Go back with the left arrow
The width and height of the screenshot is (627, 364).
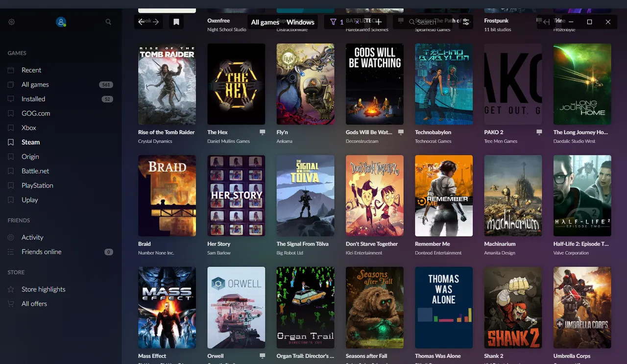[142, 22]
